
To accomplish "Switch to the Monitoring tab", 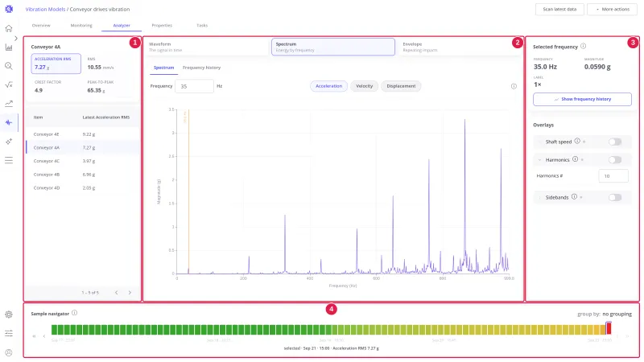I will [81, 26].
